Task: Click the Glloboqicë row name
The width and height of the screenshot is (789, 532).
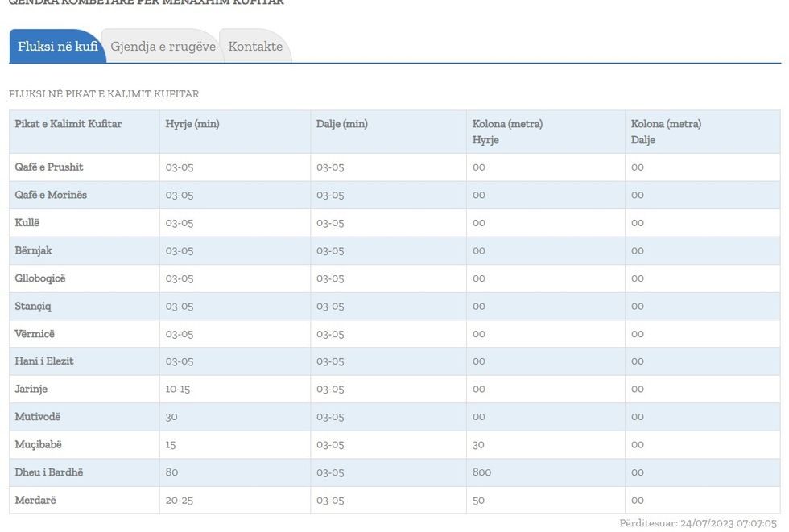Action: 40,278
